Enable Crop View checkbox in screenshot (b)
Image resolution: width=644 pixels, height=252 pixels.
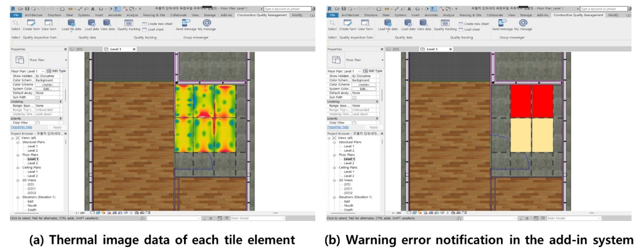(x=354, y=123)
